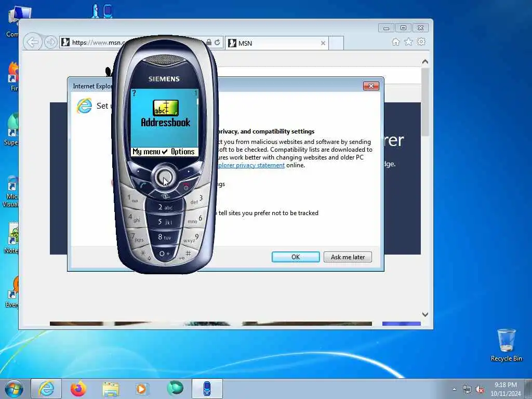Close the Internet Explorer setup dialog
The height and width of the screenshot is (399, 532).
371,86
